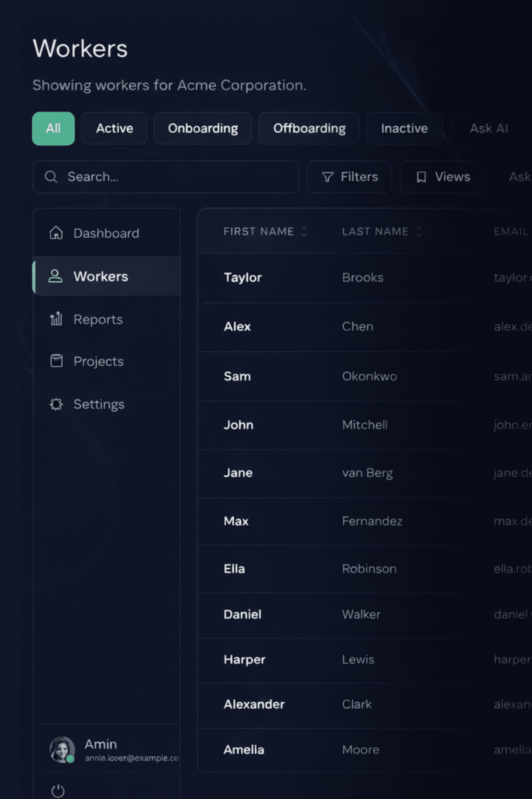
Task: Click Amin's profile avatar
Action: click(62, 749)
